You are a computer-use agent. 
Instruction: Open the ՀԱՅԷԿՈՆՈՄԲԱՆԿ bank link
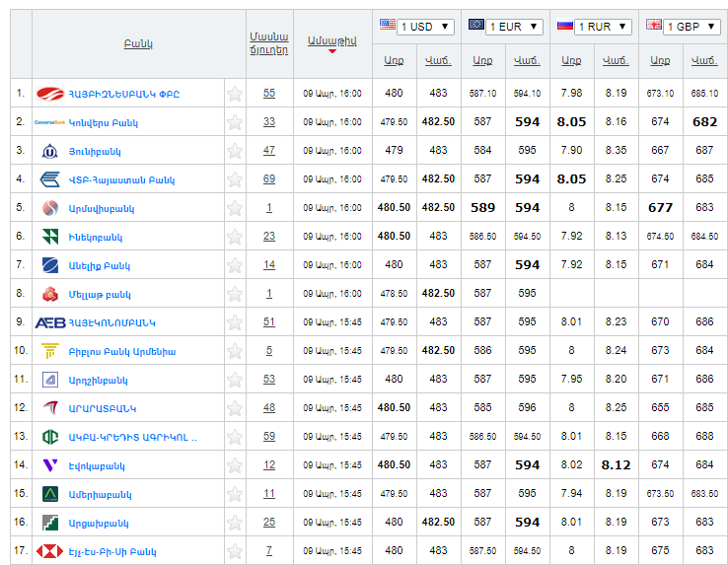point(111,323)
